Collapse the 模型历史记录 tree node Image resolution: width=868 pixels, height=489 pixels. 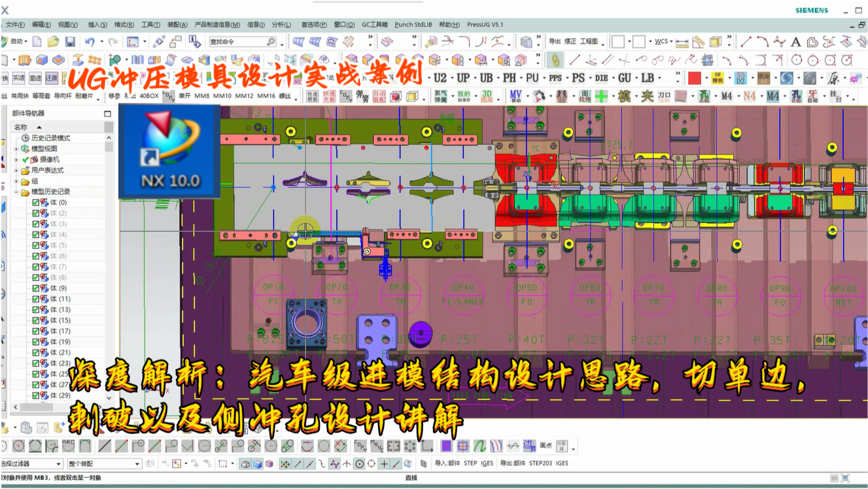pos(16,192)
